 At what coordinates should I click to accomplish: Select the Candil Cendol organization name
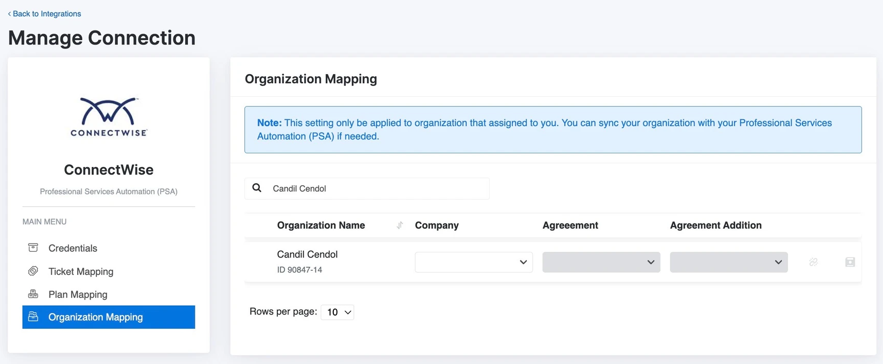coord(307,254)
